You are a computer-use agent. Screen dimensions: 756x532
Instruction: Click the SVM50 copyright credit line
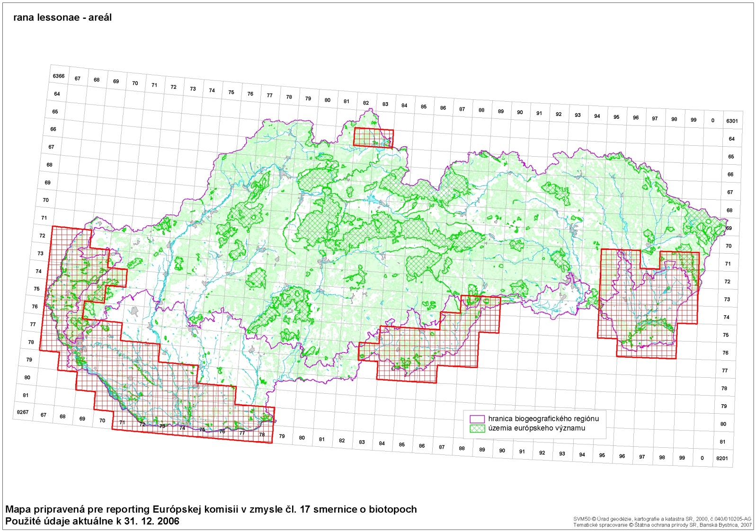click(662, 519)
